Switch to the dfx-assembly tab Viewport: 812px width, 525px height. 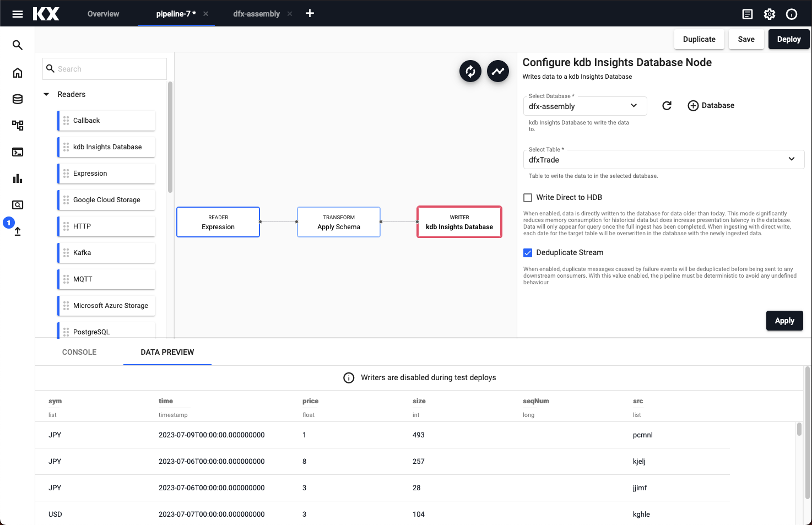click(256, 14)
